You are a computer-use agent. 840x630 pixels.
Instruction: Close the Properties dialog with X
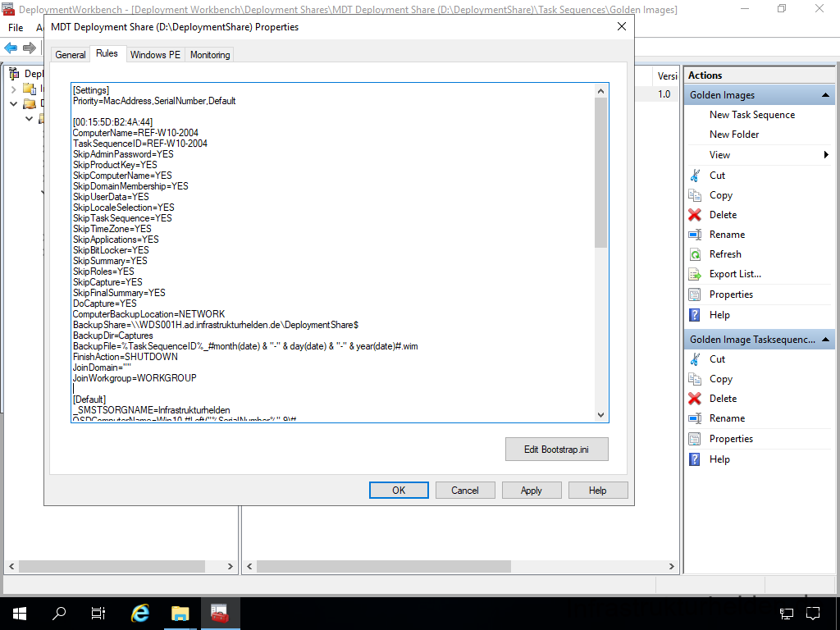click(622, 26)
